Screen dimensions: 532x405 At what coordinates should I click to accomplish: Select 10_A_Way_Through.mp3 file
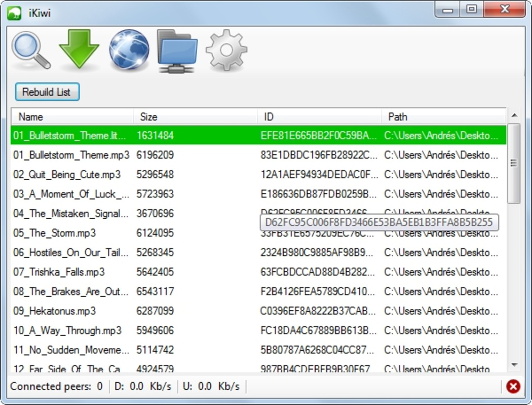pos(67,331)
